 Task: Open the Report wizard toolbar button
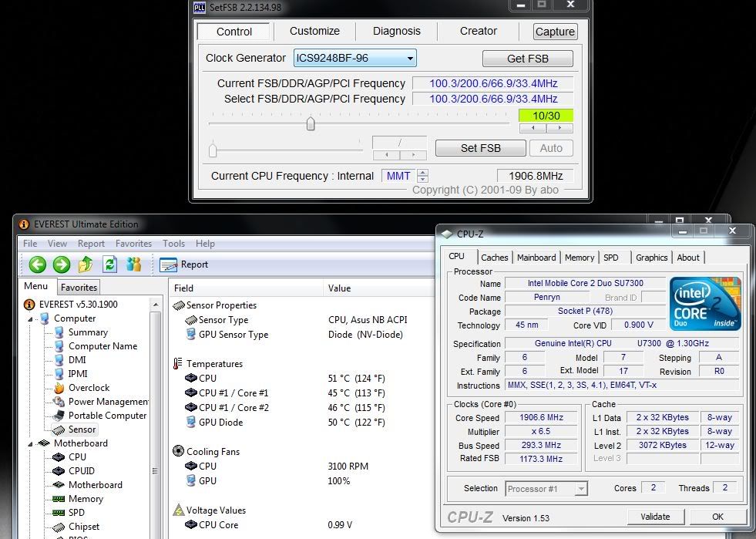pyautogui.click(x=184, y=264)
